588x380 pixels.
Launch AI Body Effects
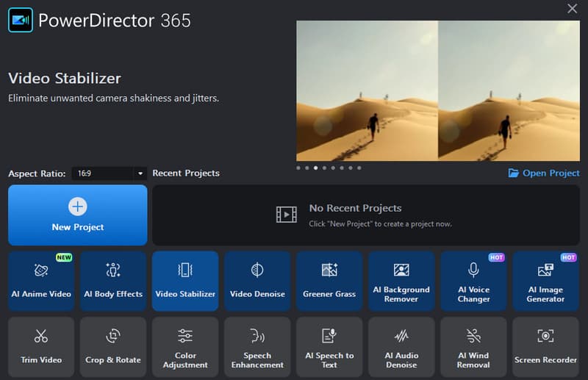(113, 281)
